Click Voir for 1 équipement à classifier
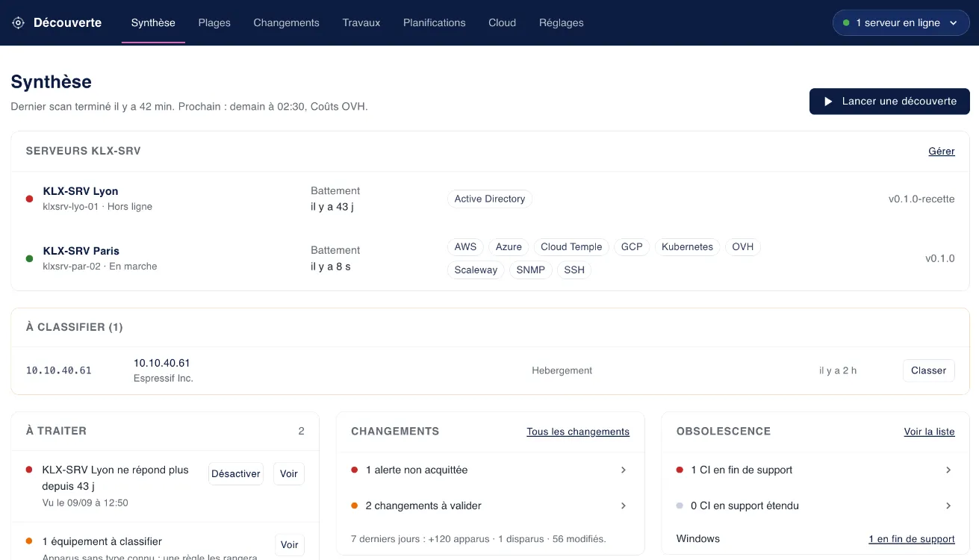The image size is (979, 560). [x=290, y=544]
